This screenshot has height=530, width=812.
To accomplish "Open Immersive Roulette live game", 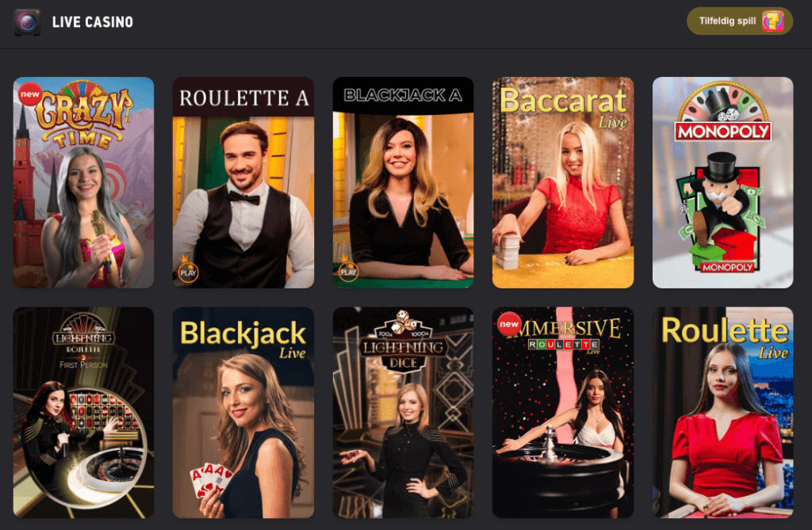I will pyautogui.click(x=563, y=413).
